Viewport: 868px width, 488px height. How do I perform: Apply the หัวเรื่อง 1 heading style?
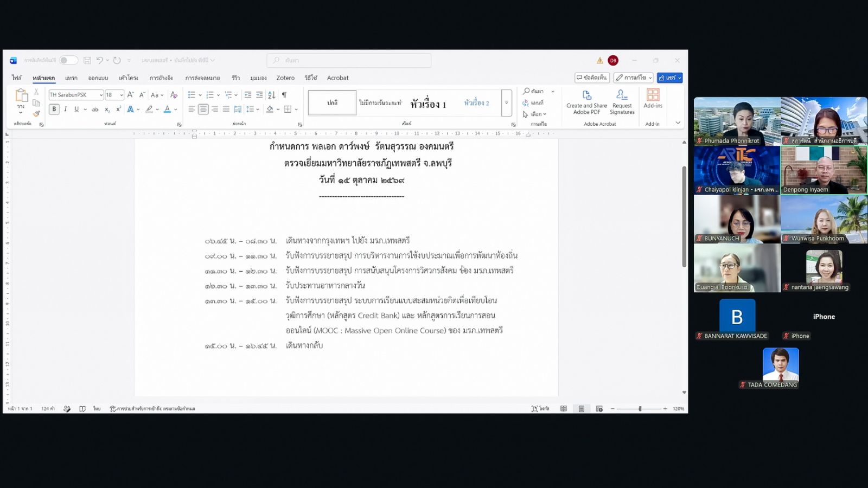tap(428, 104)
